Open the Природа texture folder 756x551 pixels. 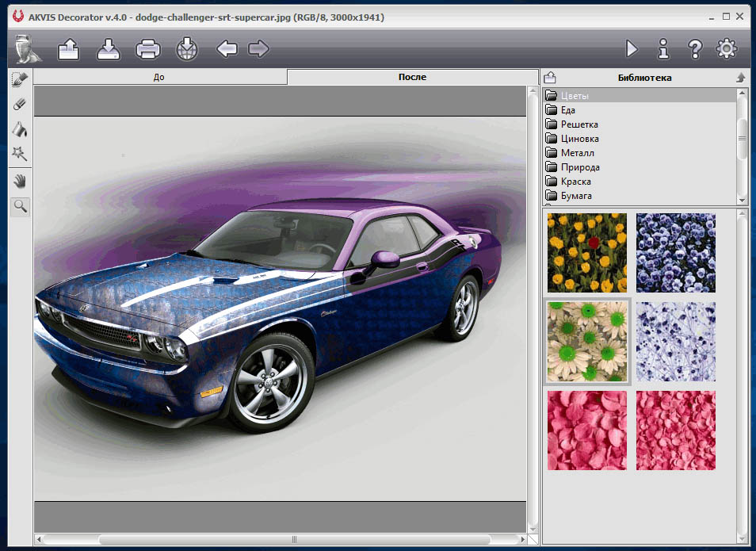coord(640,167)
